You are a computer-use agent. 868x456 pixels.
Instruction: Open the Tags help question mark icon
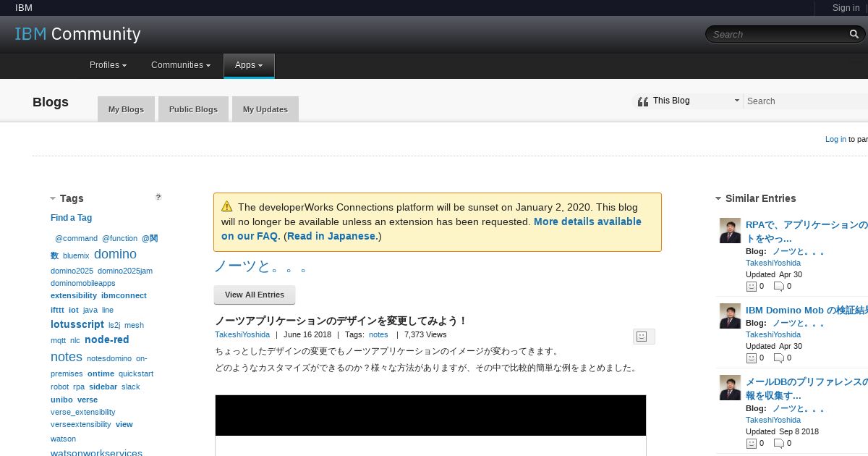point(158,197)
